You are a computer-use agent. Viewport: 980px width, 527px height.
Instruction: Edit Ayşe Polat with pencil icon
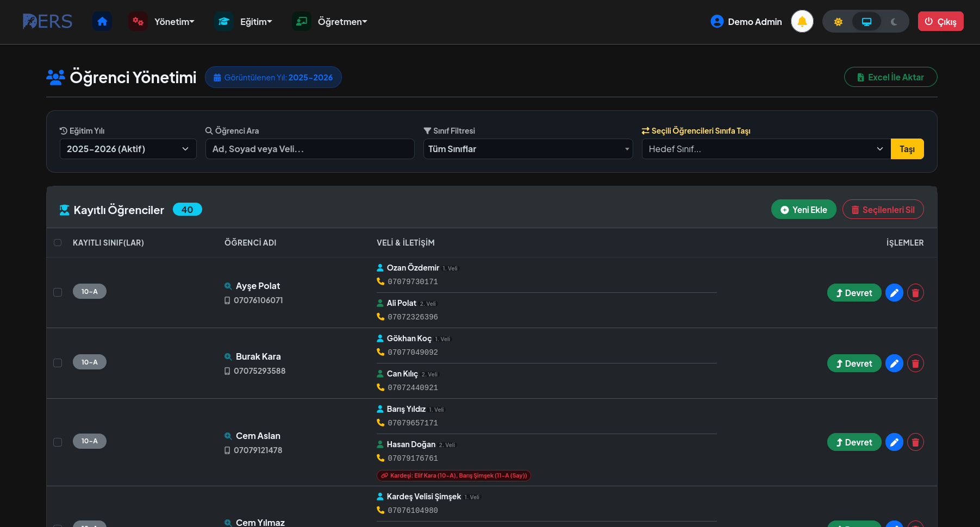point(894,293)
